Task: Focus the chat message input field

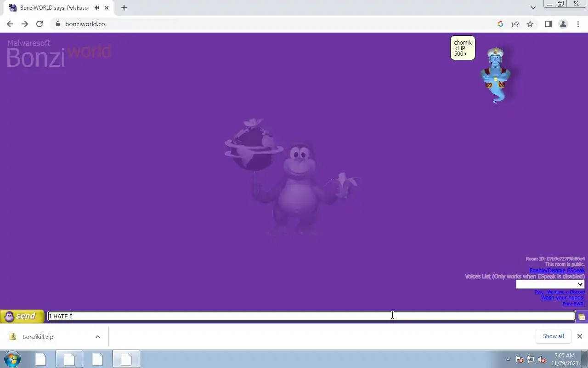Action: click(311, 316)
